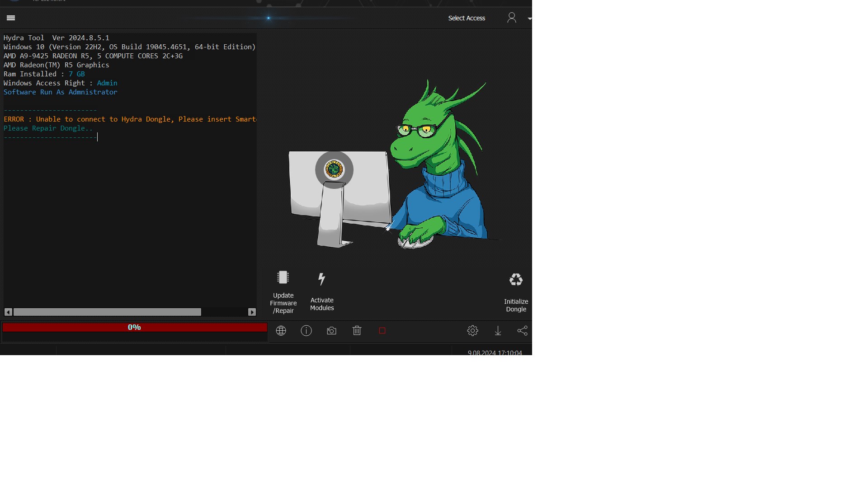The width and height of the screenshot is (868, 488).
Task: Click Software Run As Admnistrator text
Action: coord(61,92)
